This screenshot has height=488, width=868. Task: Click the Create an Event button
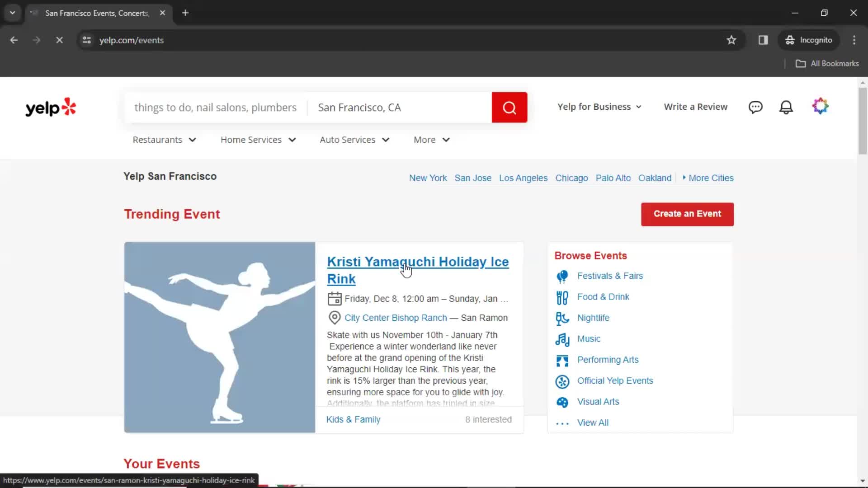tap(687, 213)
